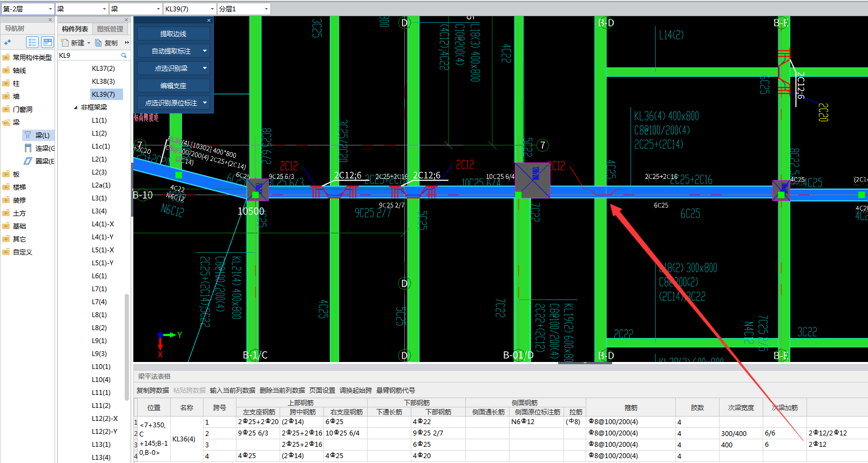868x463 pixels.
Task: Click 删除当前列数据 in beam table
Action: 282,390
